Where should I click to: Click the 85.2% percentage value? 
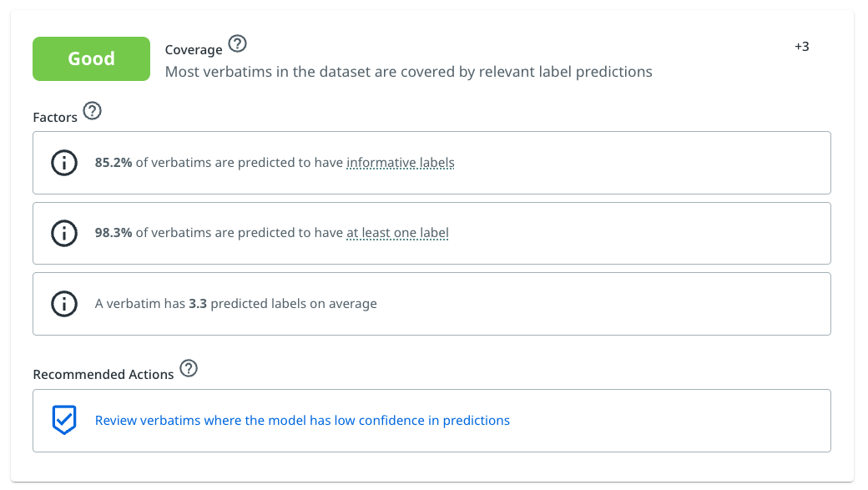[x=114, y=163]
